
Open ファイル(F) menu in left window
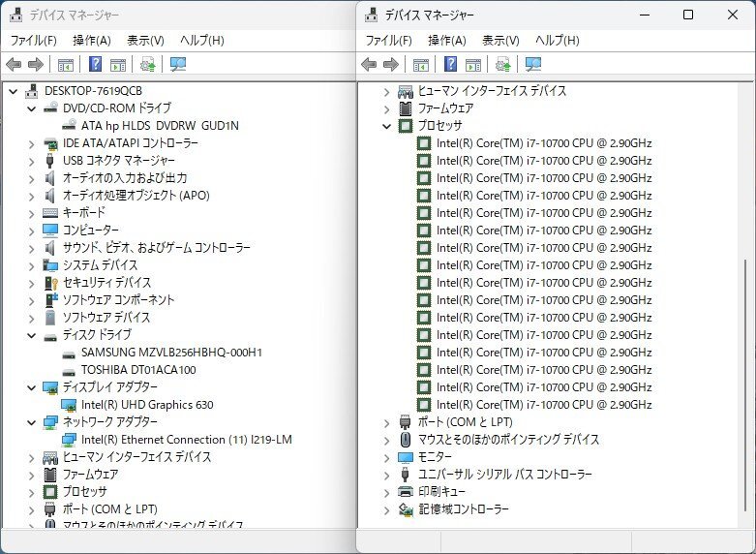pyautogui.click(x=33, y=41)
